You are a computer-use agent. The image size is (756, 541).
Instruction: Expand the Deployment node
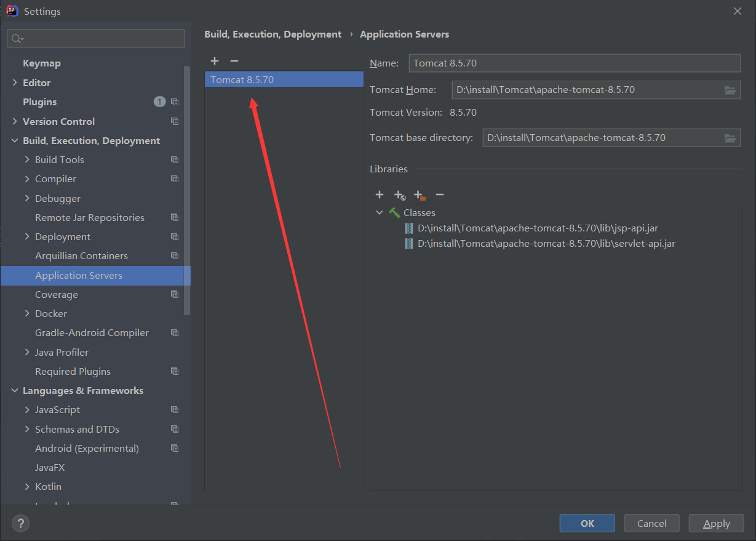pyautogui.click(x=27, y=237)
